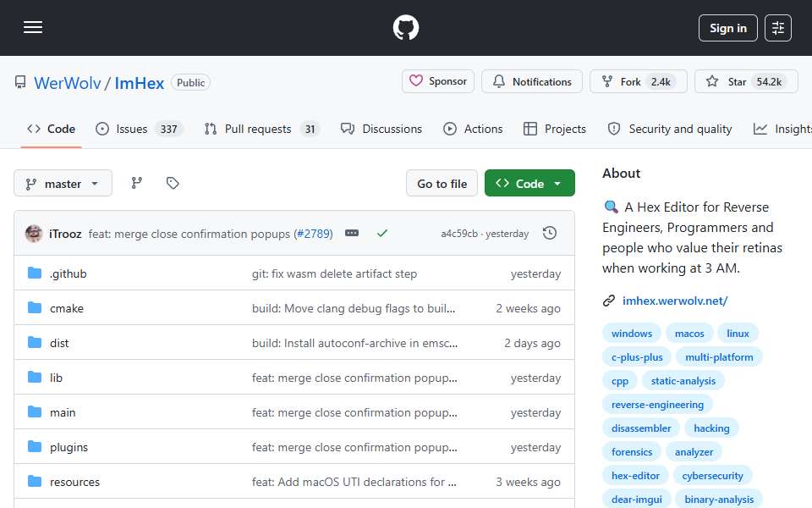This screenshot has width=812, height=508.
Task: Click the 2.4k fork count
Action: click(x=661, y=82)
